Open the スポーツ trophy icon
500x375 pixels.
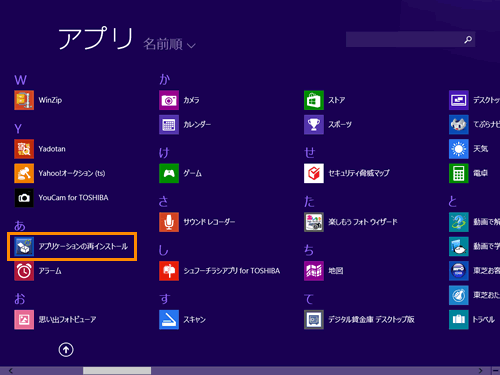pyautogui.click(x=314, y=125)
